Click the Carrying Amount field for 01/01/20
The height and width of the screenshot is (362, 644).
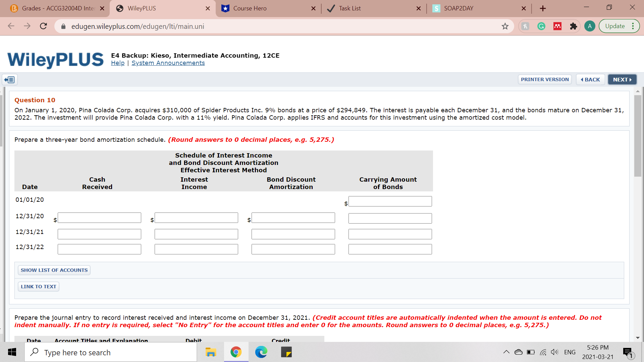[x=390, y=201]
